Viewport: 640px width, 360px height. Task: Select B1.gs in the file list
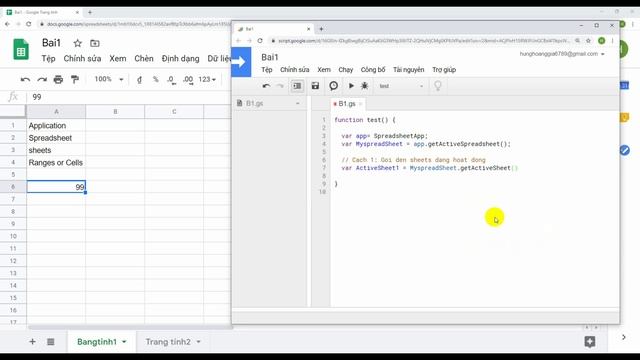pos(254,103)
